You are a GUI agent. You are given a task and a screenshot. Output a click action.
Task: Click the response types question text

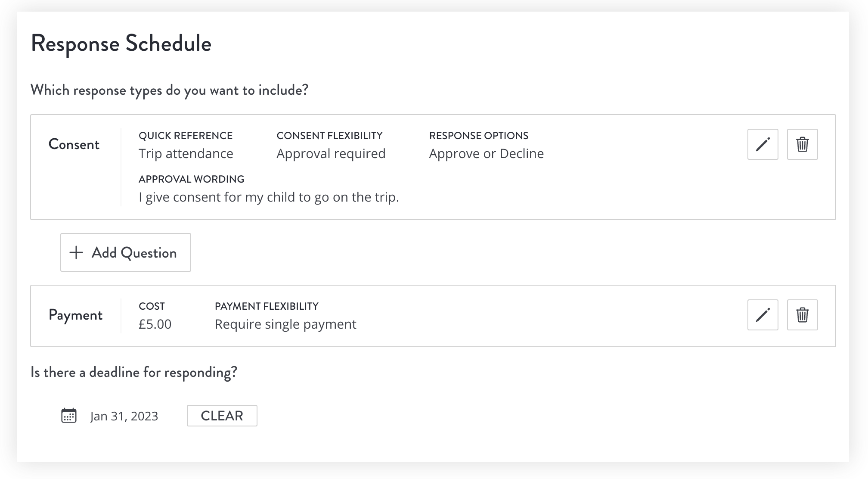(170, 90)
